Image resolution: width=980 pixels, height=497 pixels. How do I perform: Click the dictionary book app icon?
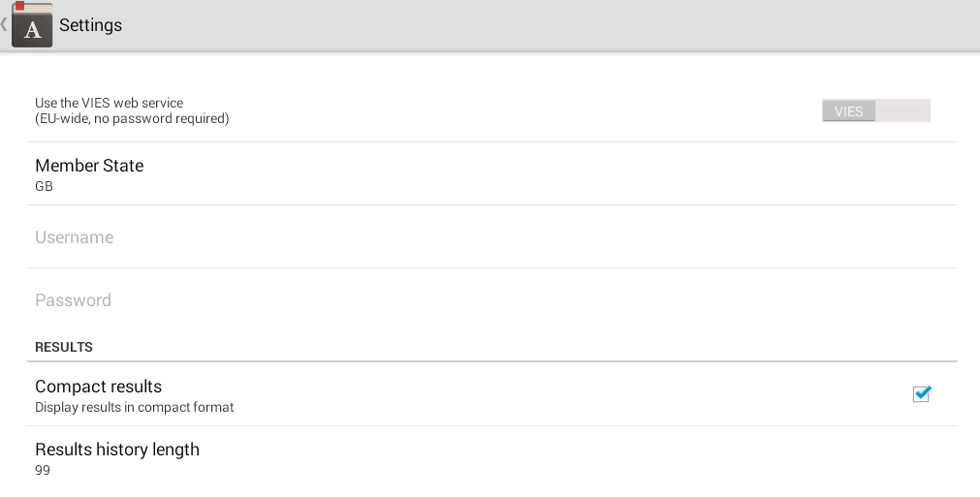(32, 24)
